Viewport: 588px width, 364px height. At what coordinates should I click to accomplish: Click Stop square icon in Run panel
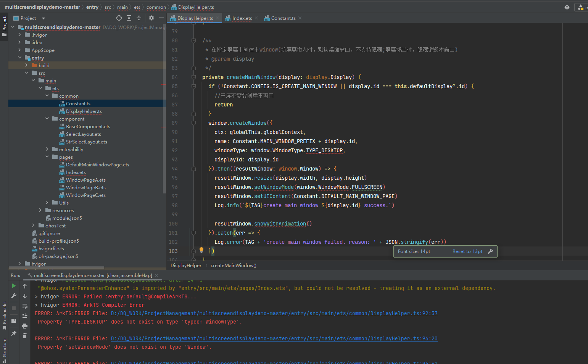(14, 308)
